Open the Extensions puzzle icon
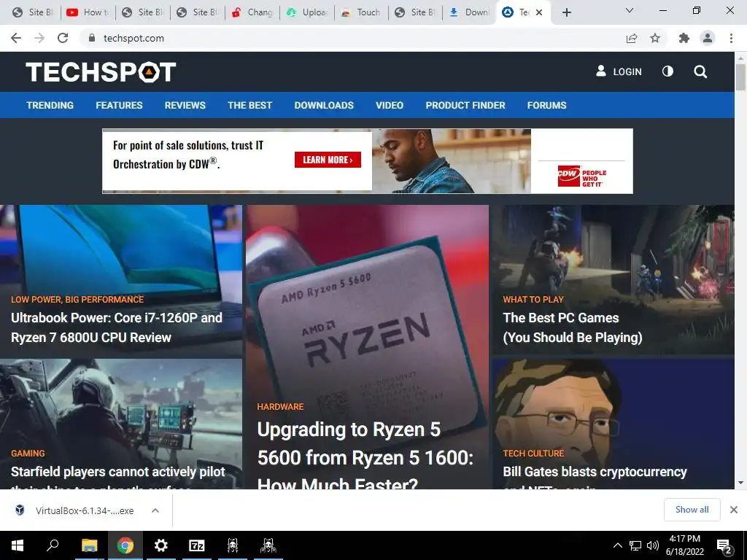 (x=684, y=38)
